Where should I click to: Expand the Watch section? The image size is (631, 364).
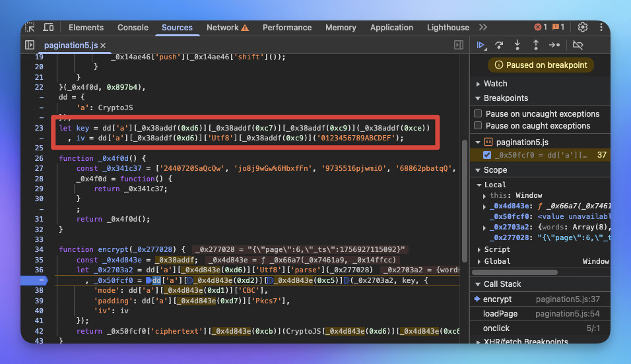[x=478, y=84]
